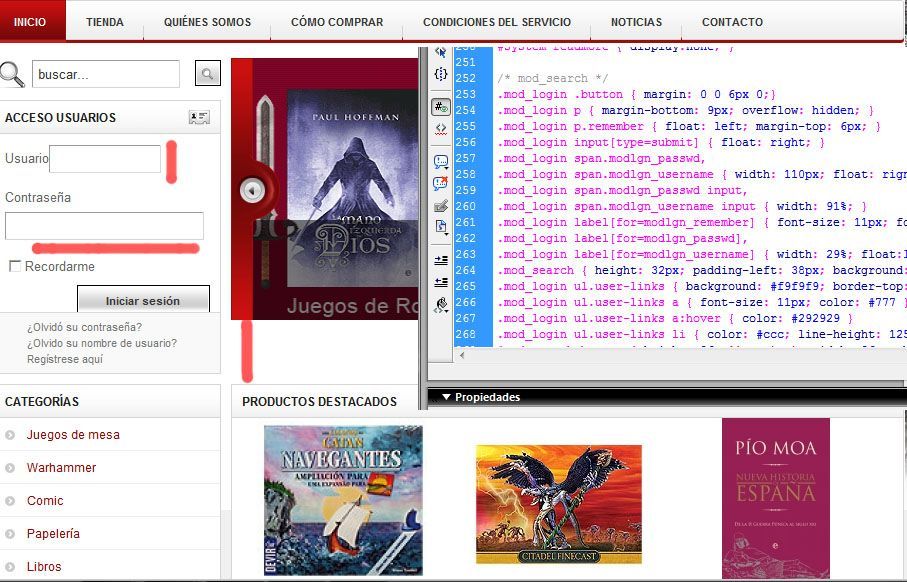Click the Iniciar sesión button
The width and height of the screenshot is (907, 582).
(143, 299)
